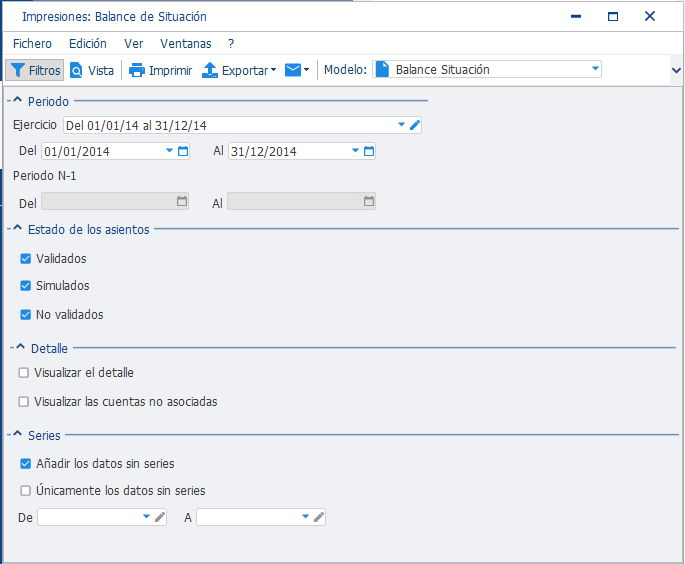Open the Exportar dropdown arrow
The image size is (685, 564).
[x=273, y=70]
